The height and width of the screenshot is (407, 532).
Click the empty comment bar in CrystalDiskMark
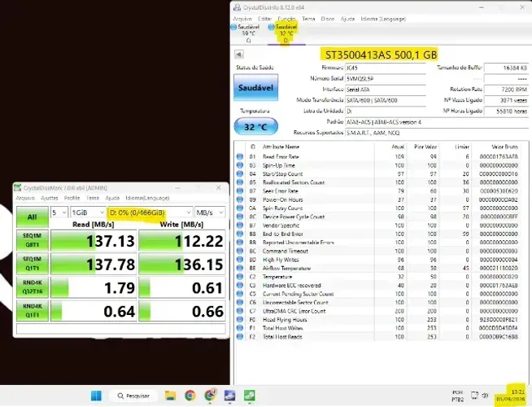121,329
